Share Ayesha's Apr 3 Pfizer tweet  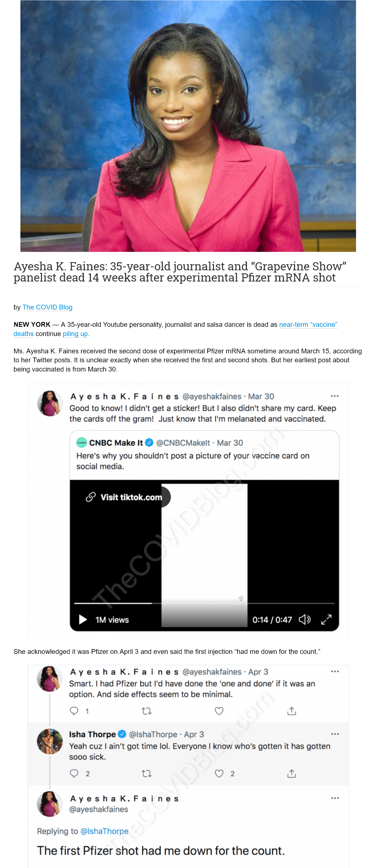click(291, 711)
